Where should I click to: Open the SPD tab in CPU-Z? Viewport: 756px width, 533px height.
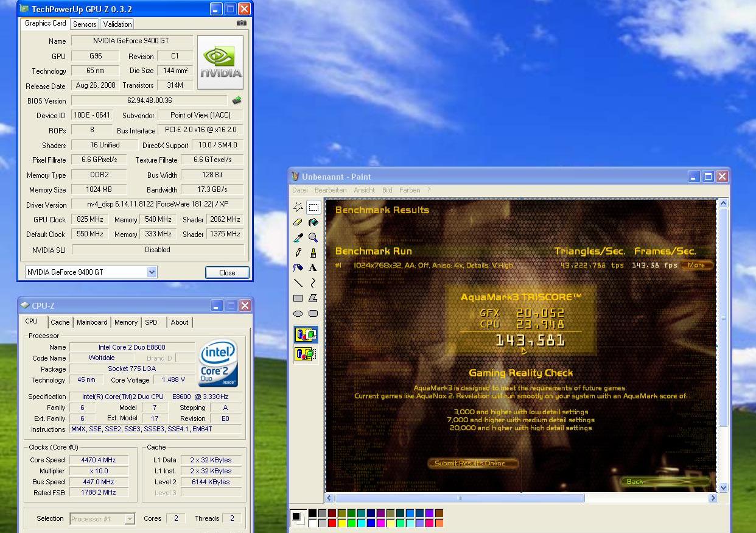point(152,322)
